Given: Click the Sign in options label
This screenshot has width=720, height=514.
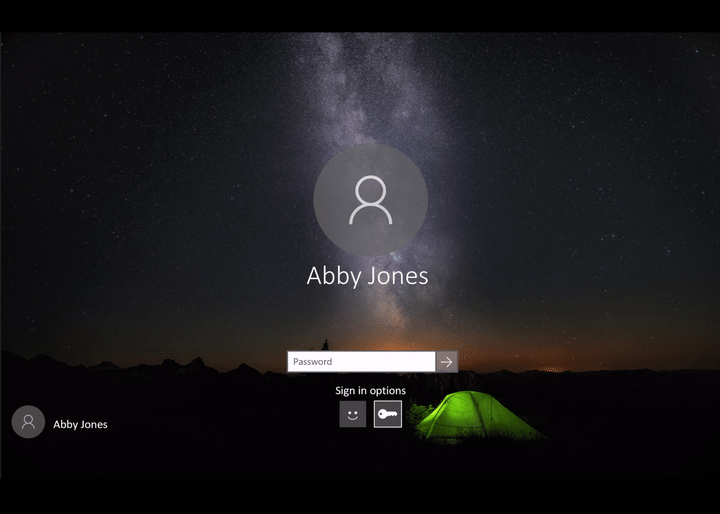Looking at the screenshot, I should click(370, 391).
